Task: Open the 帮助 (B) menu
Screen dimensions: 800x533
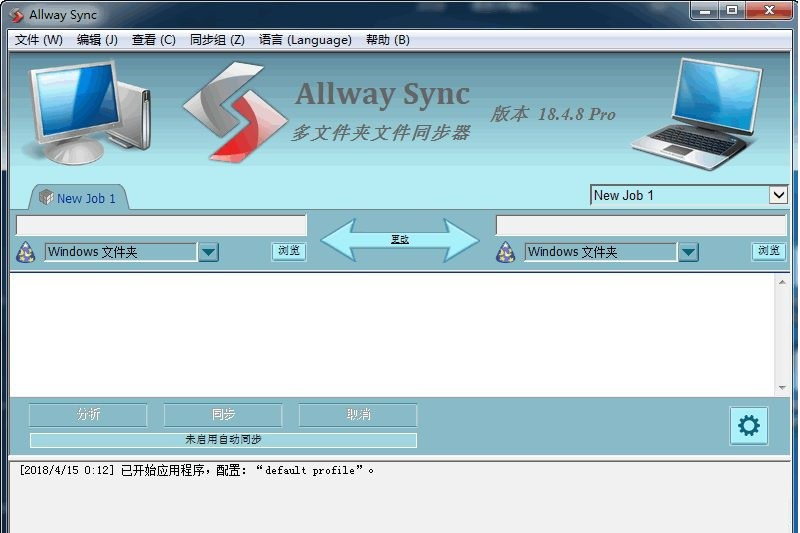Action: [388, 40]
